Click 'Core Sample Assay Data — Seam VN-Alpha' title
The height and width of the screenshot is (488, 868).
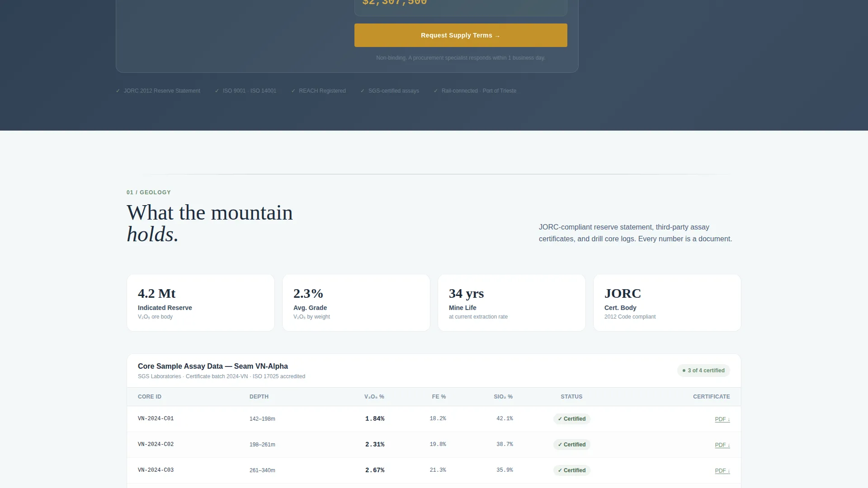point(213,366)
